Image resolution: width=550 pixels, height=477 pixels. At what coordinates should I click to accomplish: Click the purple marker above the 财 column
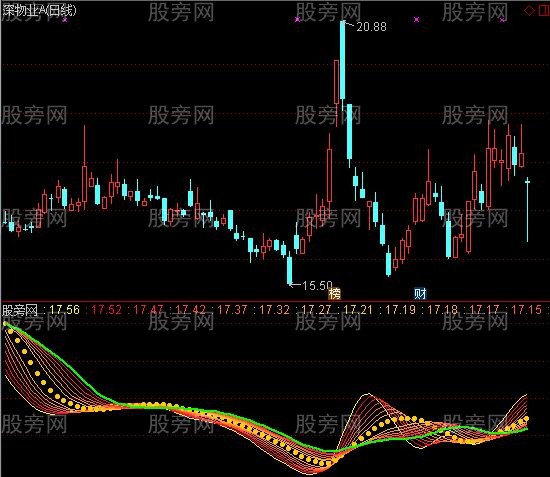(416, 19)
